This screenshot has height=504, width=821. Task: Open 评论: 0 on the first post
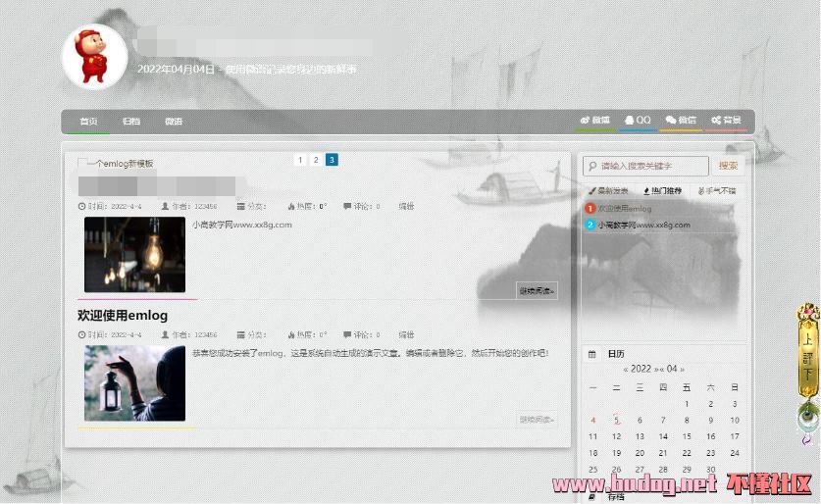tap(362, 206)
